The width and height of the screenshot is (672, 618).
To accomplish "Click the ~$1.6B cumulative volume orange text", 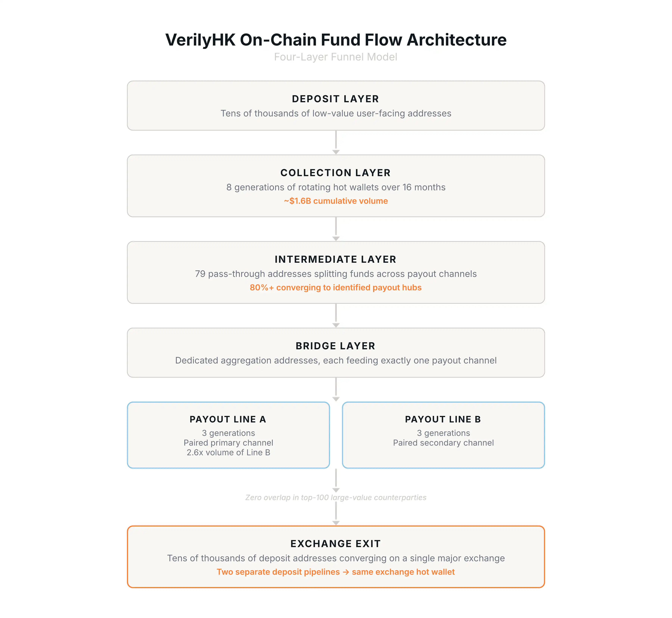I will click(x=336, y=201).
